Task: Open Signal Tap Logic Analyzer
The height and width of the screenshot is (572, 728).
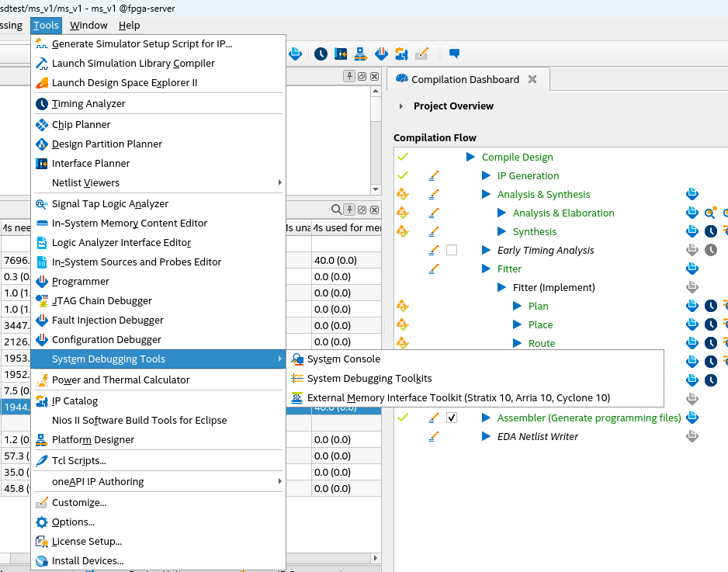Action: tap(109, 204)
